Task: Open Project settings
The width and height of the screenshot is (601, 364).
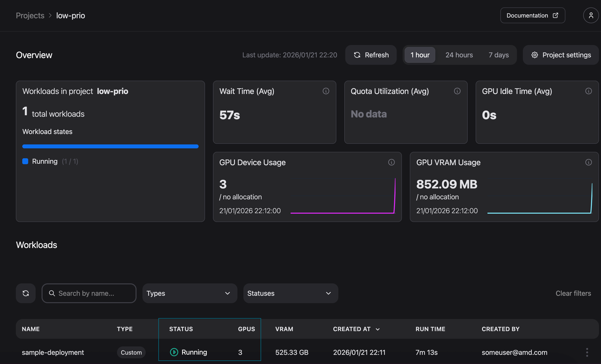Action: pos(561,55)
